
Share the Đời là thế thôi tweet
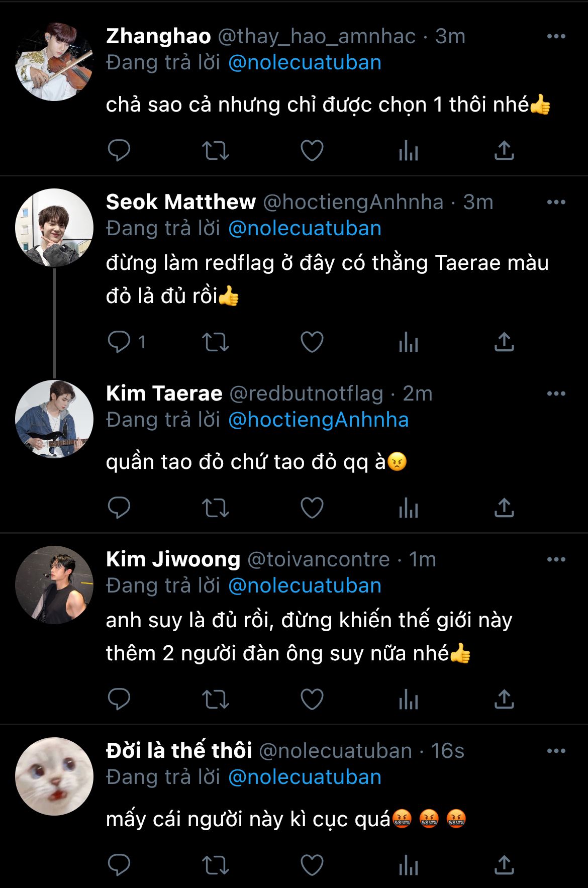(x=504, y=865)
